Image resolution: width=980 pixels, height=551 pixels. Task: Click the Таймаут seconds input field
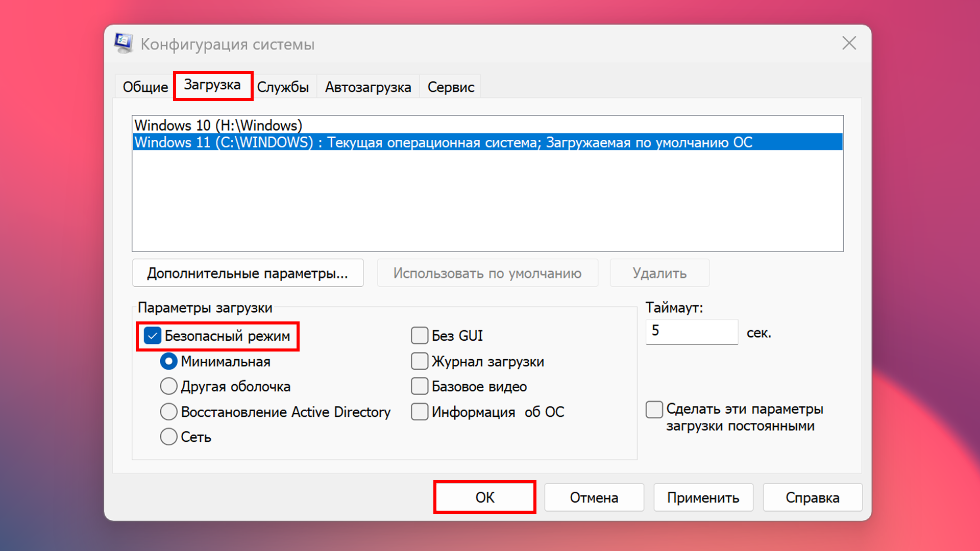tap(692, 332)
